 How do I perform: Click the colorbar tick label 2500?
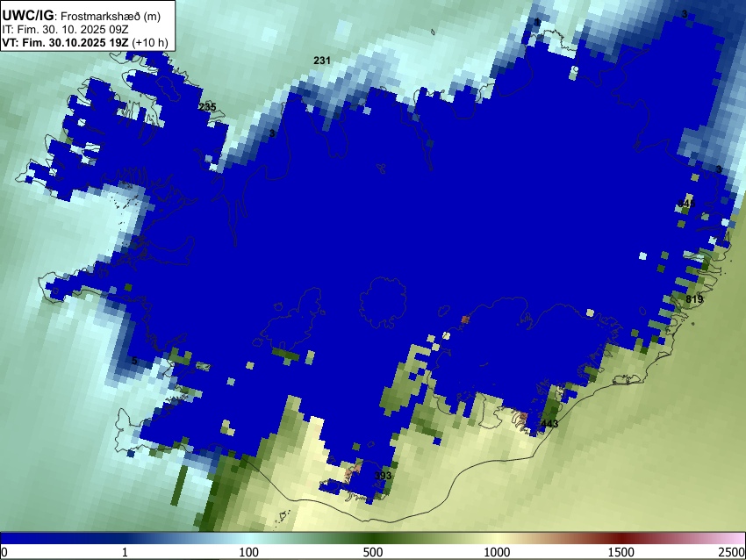click(x=732, y=552)
